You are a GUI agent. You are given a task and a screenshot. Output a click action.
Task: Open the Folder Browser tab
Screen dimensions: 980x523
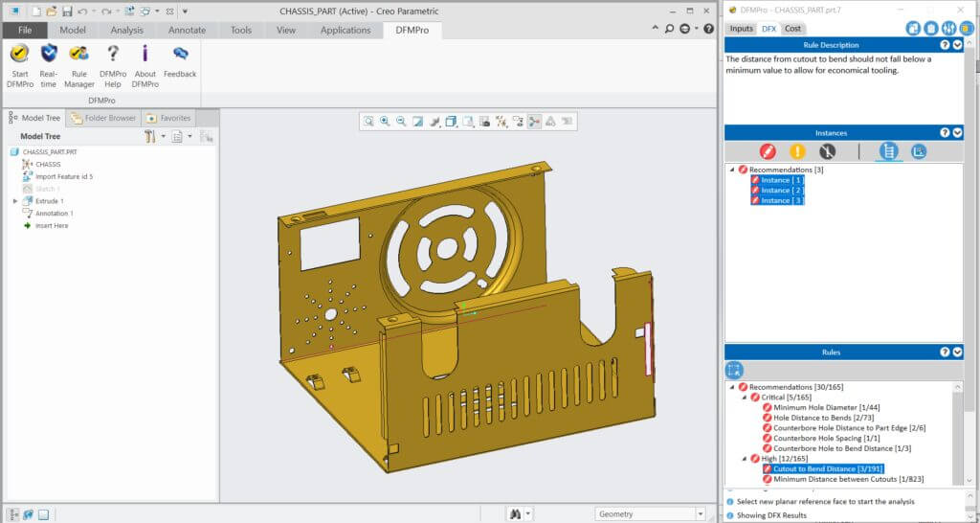coord(103,118)
